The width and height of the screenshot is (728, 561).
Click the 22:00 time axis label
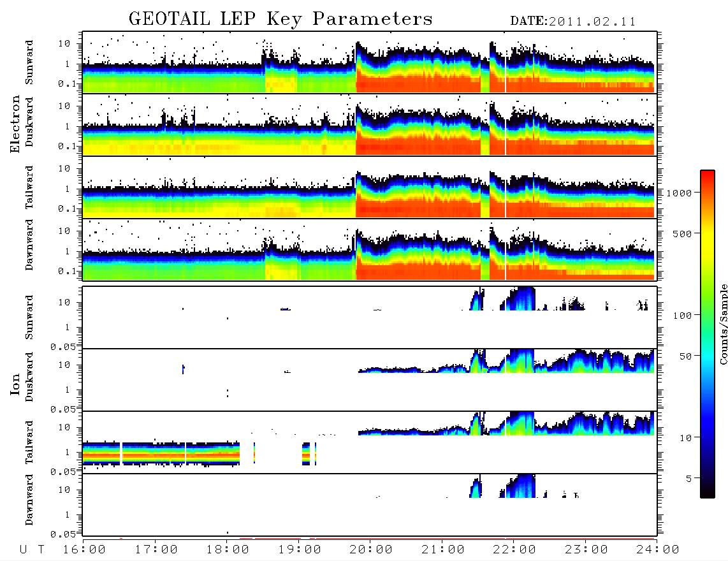pos(515,550)
